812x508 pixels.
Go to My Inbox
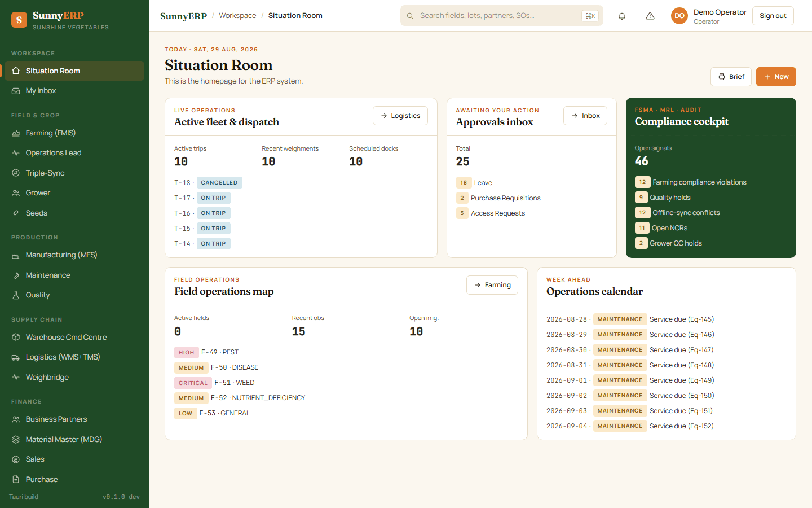coord(74,91)
